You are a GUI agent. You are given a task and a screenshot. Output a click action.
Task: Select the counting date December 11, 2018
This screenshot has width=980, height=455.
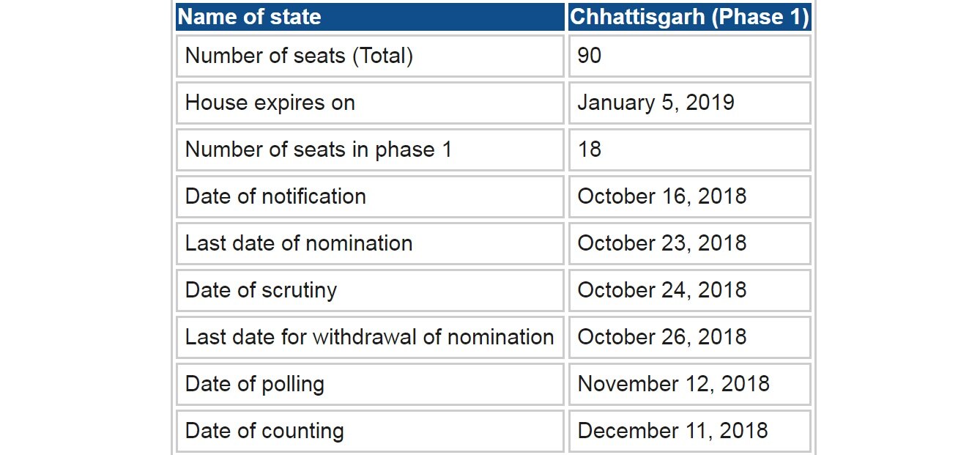pyautogui.click(x=689, y=431)
